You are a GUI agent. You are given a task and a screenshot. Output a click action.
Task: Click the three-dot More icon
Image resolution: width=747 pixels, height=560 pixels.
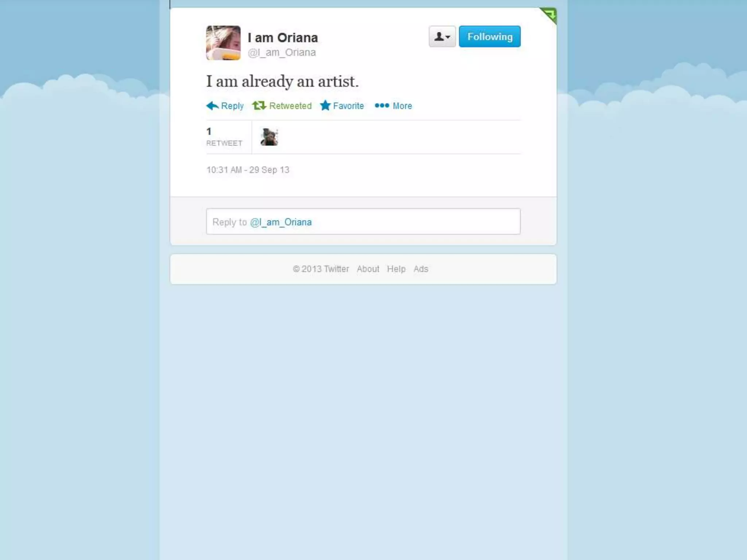click(x=382, y=106)
